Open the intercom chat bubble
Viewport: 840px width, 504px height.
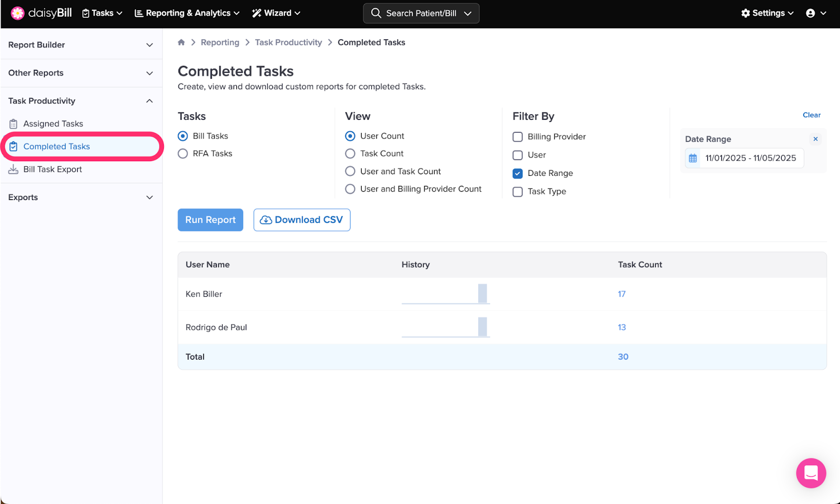click(811, 473)
